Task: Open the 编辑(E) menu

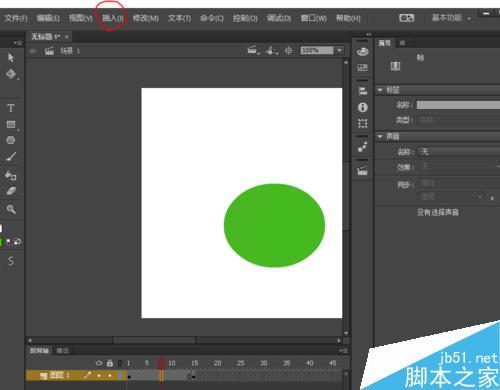Action: point(48,18)
